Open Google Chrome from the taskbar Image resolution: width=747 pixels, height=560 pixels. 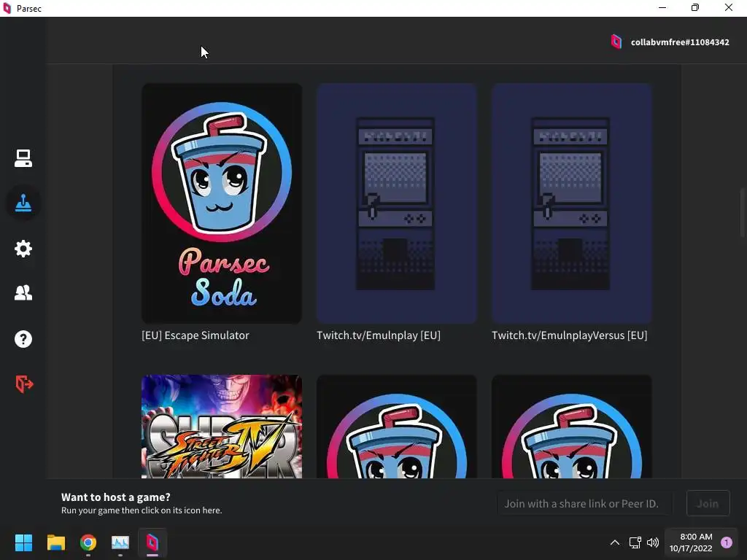tap(88, 542)
